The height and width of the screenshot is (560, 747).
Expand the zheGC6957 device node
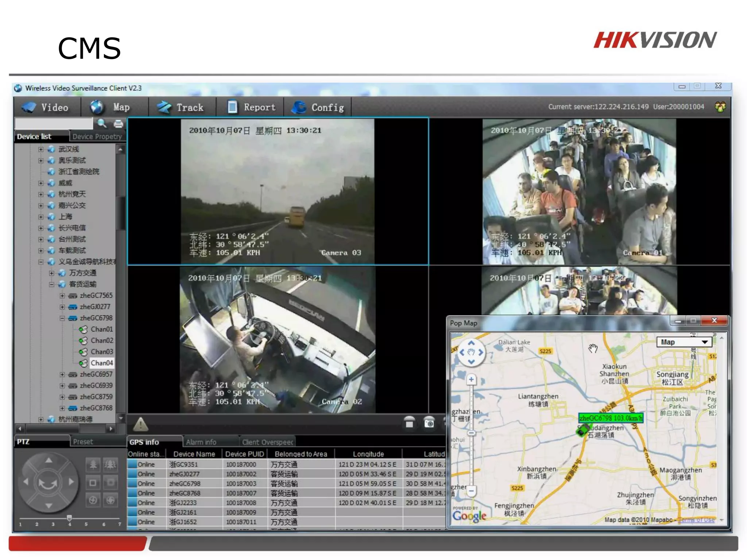pos(62,374)
